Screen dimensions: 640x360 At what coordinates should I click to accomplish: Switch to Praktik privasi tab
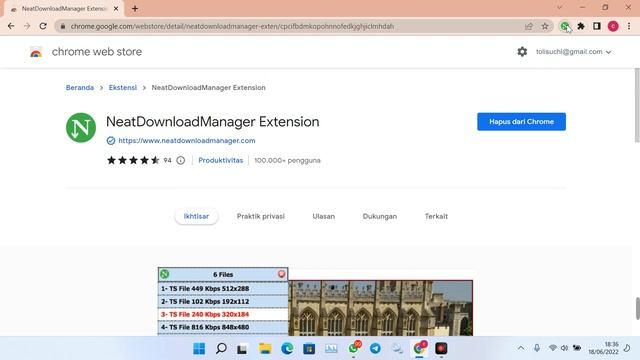[x=260, y=216]
